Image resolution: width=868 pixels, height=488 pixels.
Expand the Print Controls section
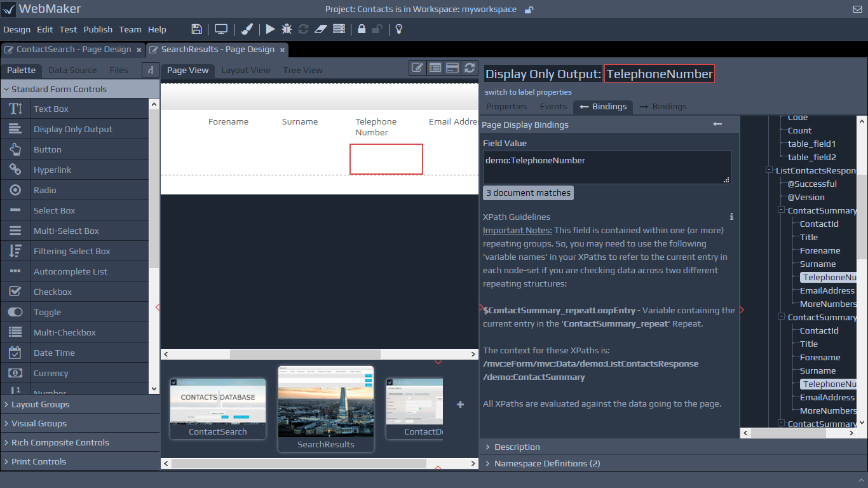pyautogui.click(x=79, y=461)
